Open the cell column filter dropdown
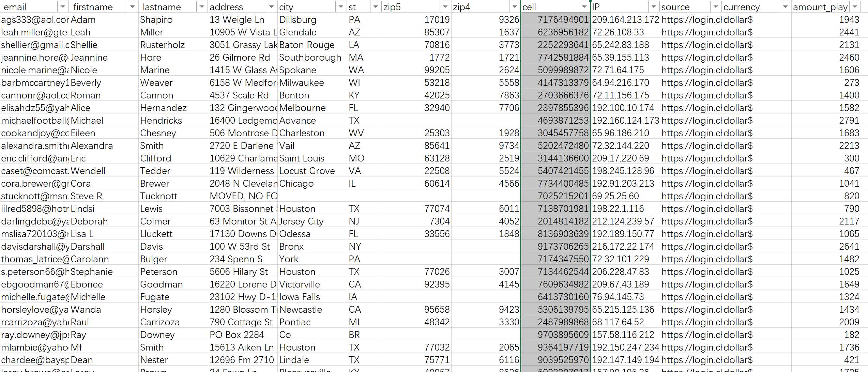Screen dimensions: 868x372 coord(584,7)
